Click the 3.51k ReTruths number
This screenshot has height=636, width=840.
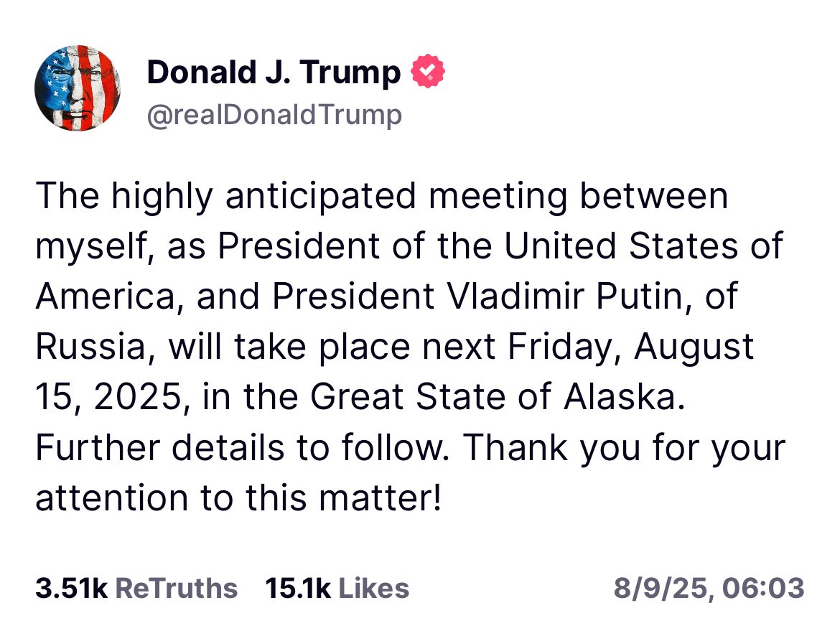click(71, 589)
